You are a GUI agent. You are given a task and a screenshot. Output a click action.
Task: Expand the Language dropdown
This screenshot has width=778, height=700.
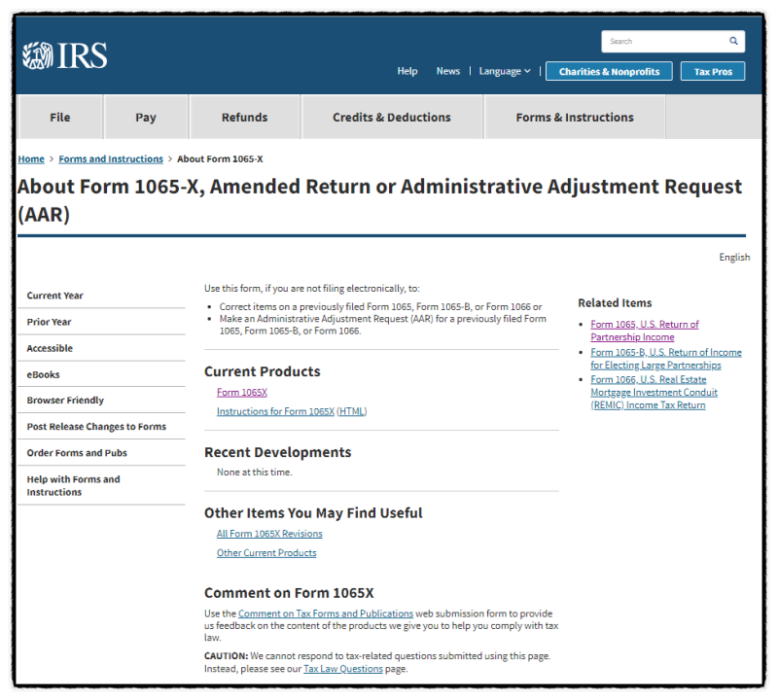pos(505,71)
